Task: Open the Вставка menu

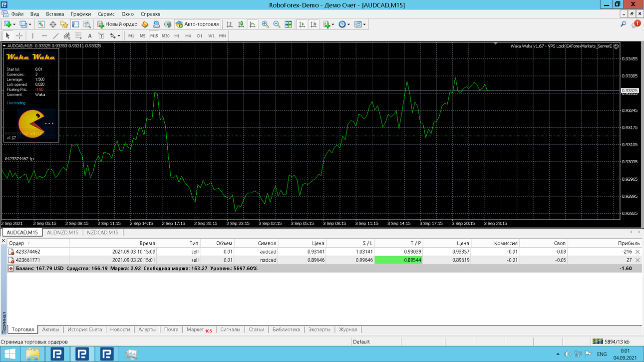Action: coord(55,14)
